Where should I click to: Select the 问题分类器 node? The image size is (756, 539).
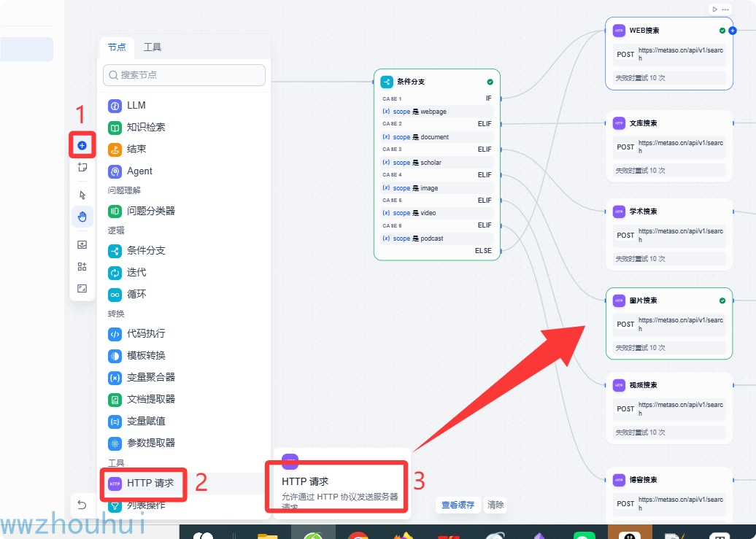coord(184,211)
